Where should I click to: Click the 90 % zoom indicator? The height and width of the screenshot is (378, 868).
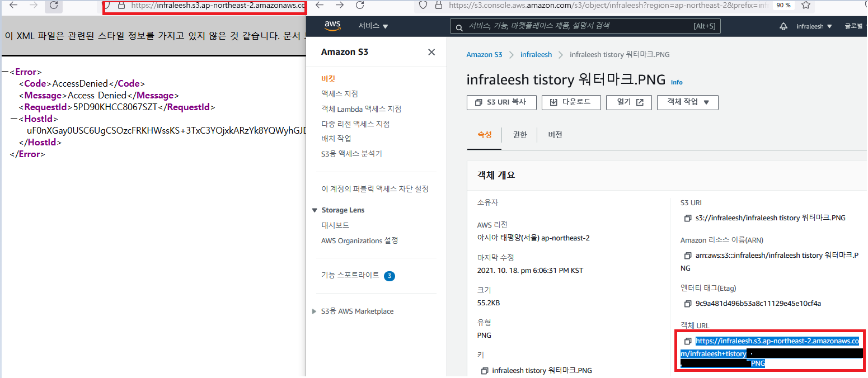click(x=783, y=5)
